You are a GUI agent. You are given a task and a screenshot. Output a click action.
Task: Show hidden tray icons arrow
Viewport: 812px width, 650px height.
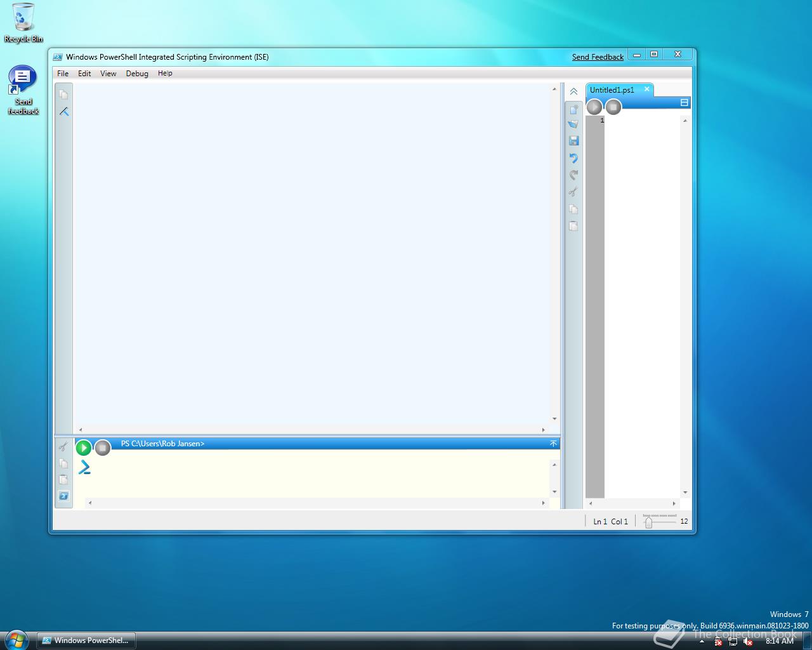[x=702, y=642]
